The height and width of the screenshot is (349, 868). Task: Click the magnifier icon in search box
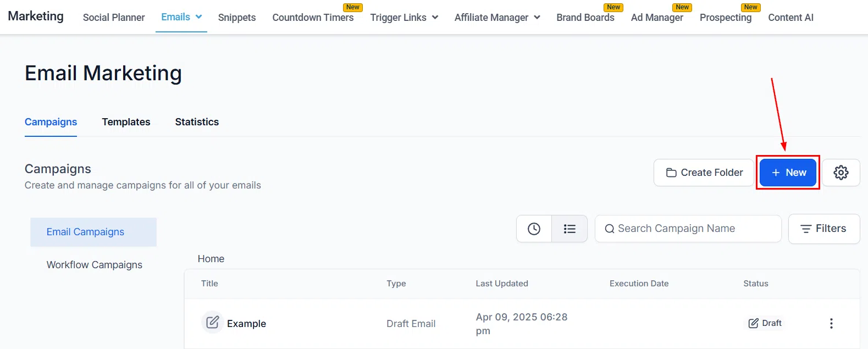tap(609, 229)
